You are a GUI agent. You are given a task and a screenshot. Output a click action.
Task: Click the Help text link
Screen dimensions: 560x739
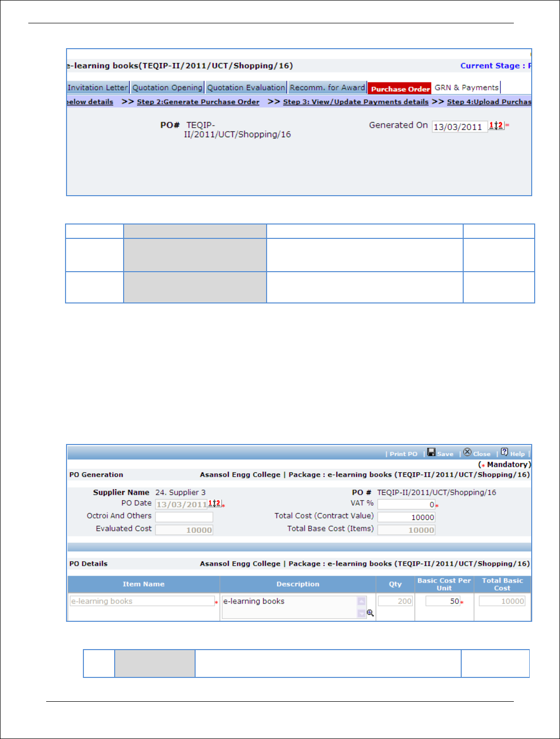517,454
